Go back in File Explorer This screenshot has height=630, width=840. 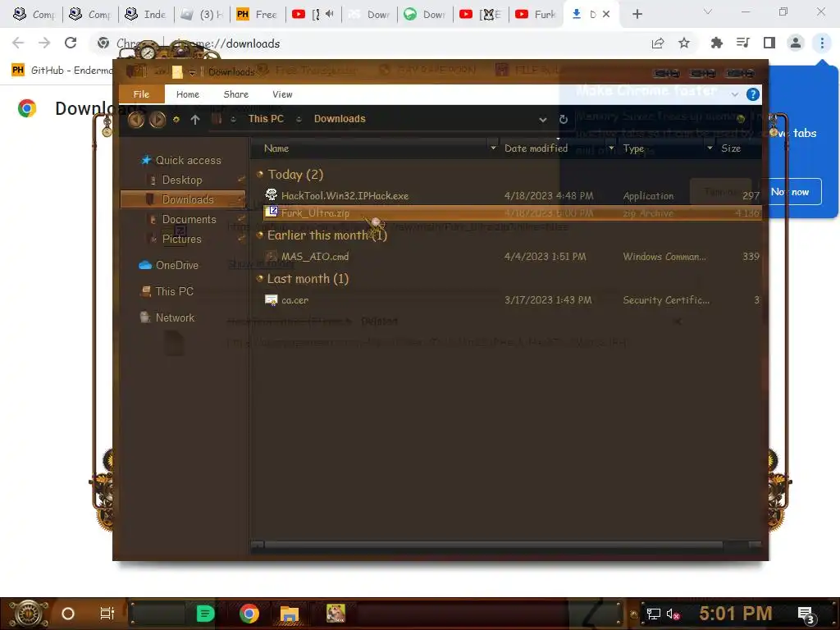point(136,120)
